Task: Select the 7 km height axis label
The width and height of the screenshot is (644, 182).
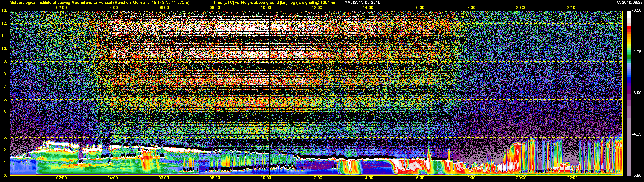Action: point(5,87)
